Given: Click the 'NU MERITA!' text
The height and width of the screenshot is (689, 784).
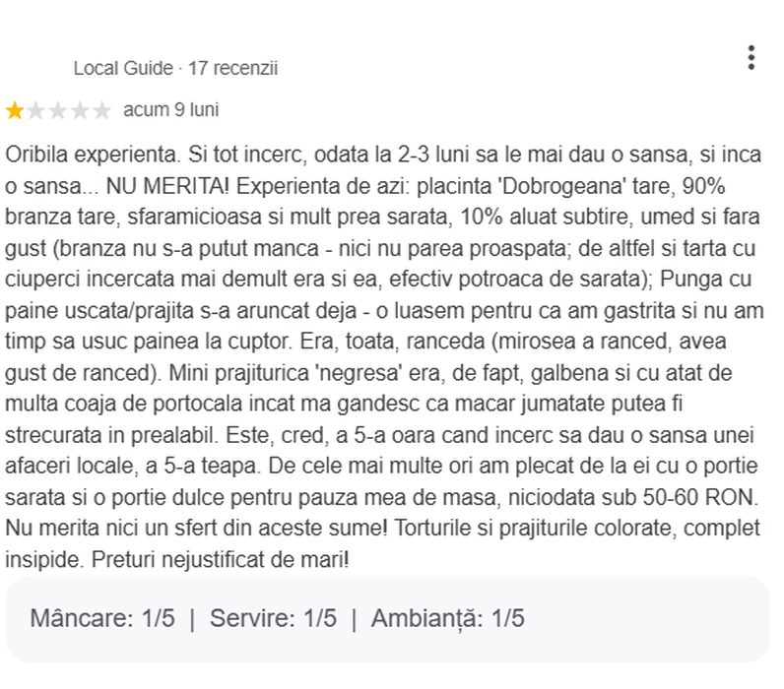Looking at the screenshot, I should [x=167, y=186].
